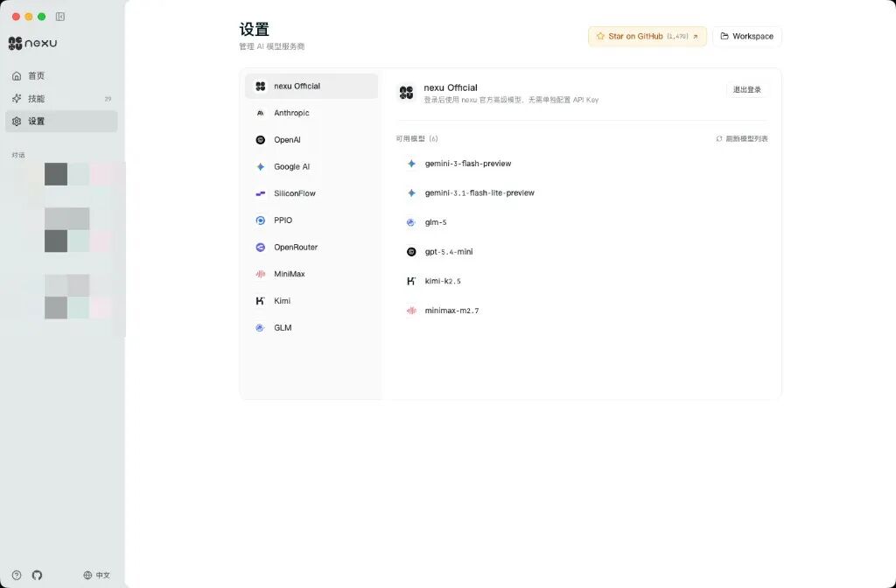Screen dimensions: 896x588
Task: Open the Workspace panel button
Action: pos(745,37)
